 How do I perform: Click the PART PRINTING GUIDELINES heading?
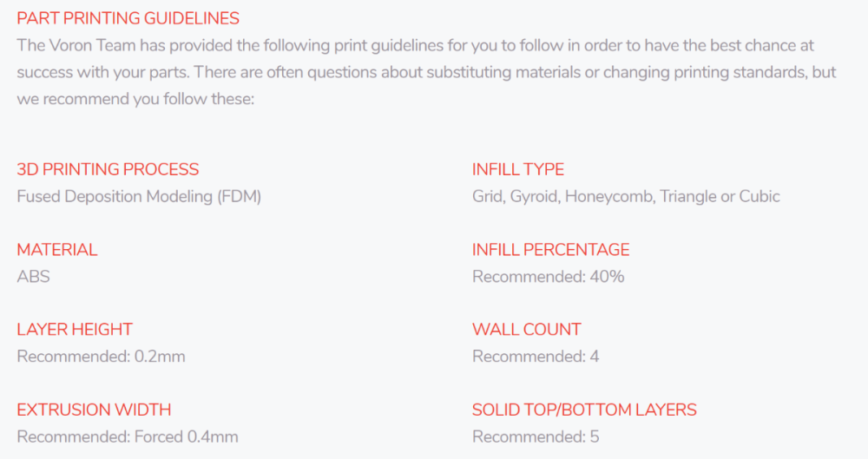click(128, 18)
